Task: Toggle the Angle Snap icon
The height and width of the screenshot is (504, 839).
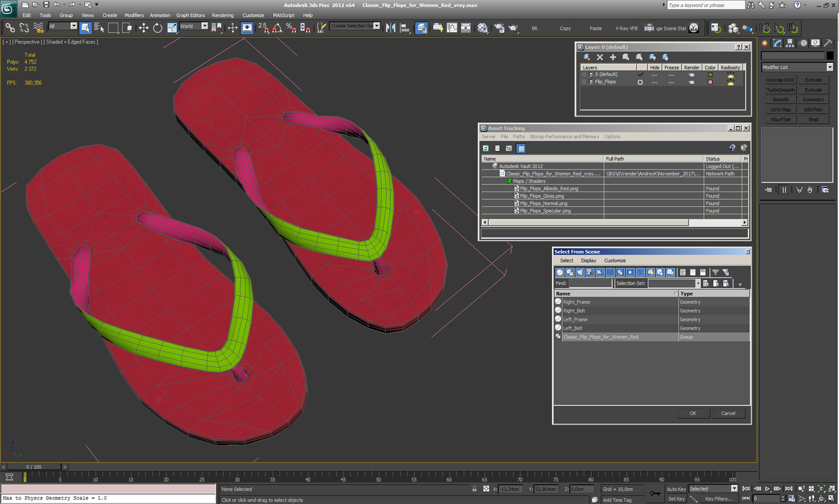Action: pos(277,27)
